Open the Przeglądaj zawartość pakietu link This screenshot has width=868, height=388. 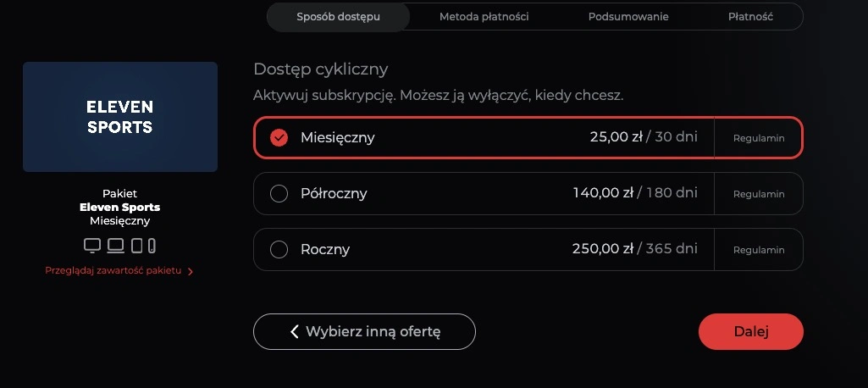click(113, 271)
